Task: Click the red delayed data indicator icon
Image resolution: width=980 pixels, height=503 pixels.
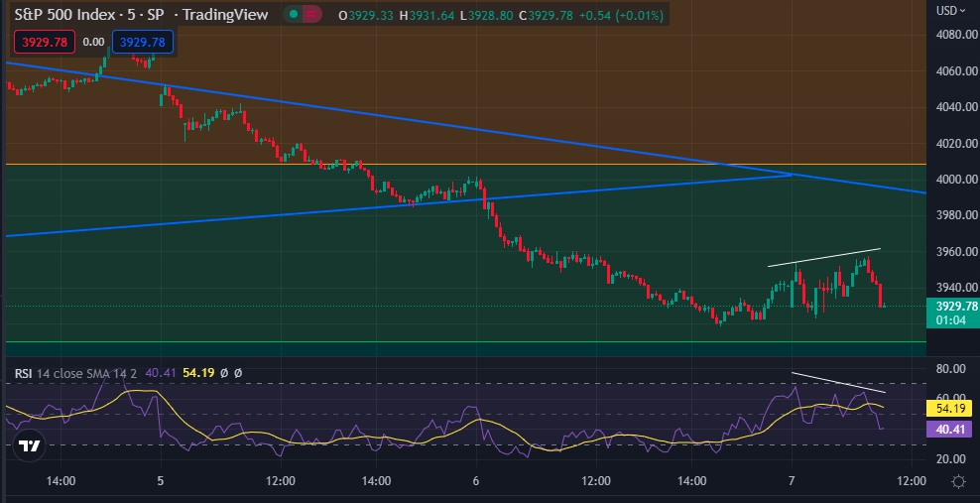Action: pyautogui.click(x=310, y=14)
